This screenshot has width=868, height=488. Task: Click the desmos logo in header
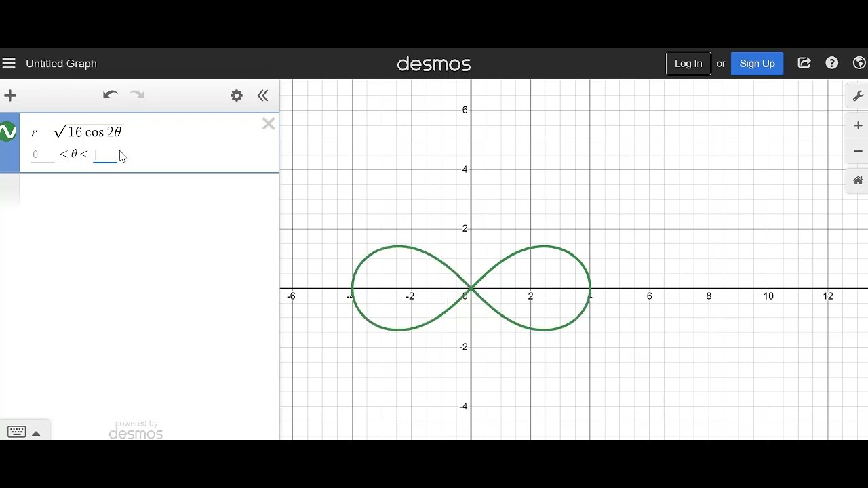point(434,64)
